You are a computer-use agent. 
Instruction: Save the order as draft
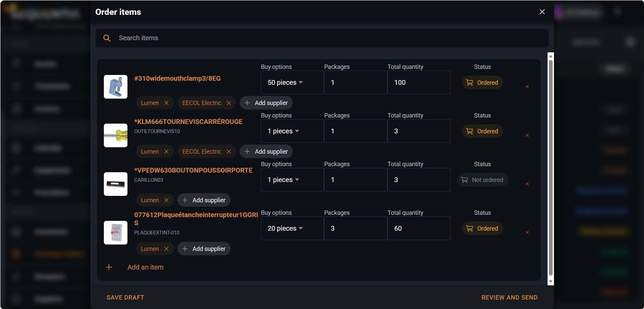(125, 298)
